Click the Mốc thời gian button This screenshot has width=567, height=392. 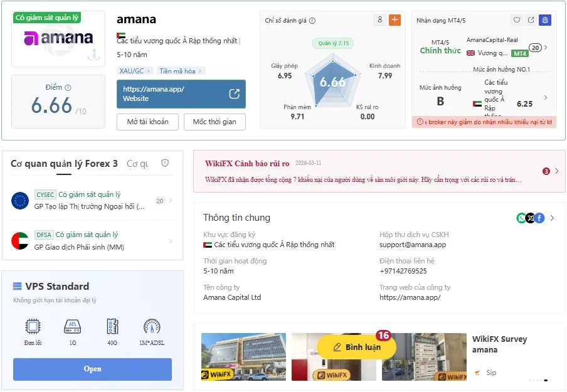coord(215,122)
